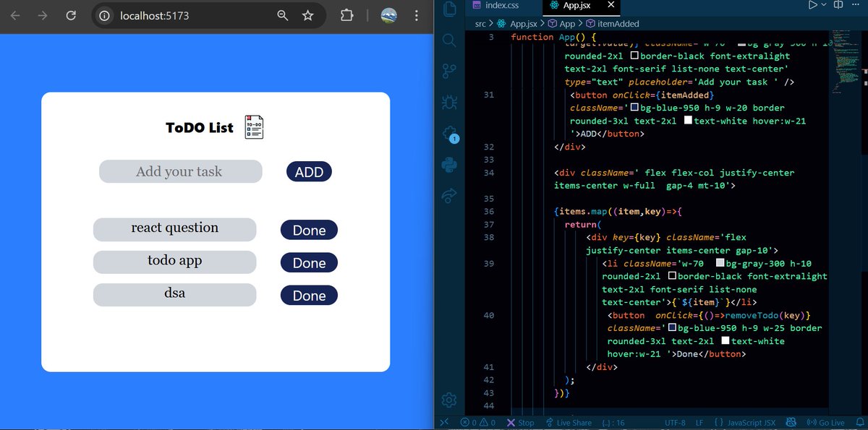Open the Extensions view with badge
868x430 pixels.
(449, 134)
